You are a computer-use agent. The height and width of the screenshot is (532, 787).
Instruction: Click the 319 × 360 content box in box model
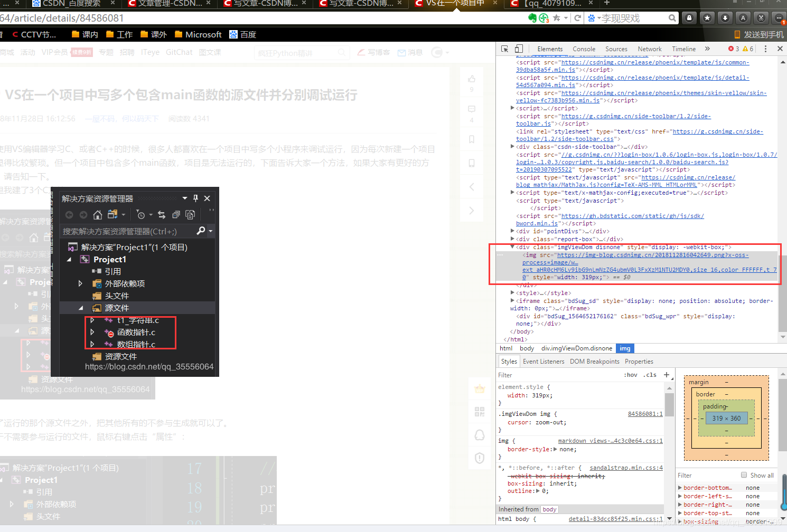click(726, 418)
